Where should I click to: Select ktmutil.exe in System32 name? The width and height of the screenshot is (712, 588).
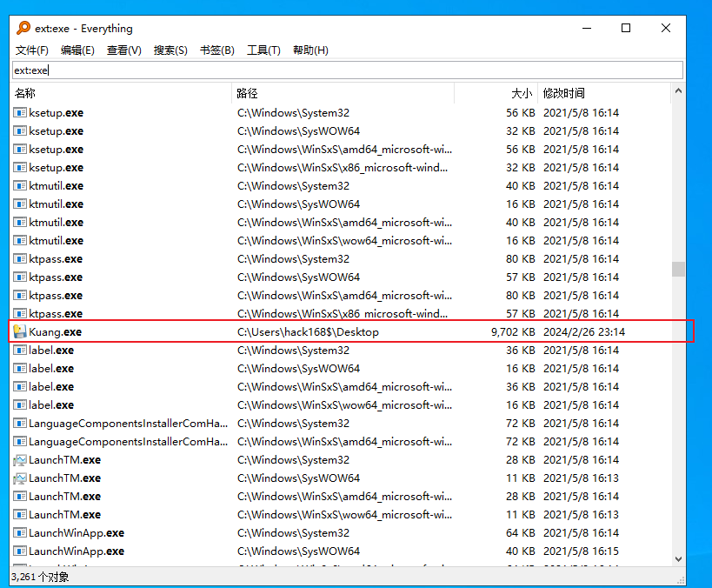coord(57,186)
